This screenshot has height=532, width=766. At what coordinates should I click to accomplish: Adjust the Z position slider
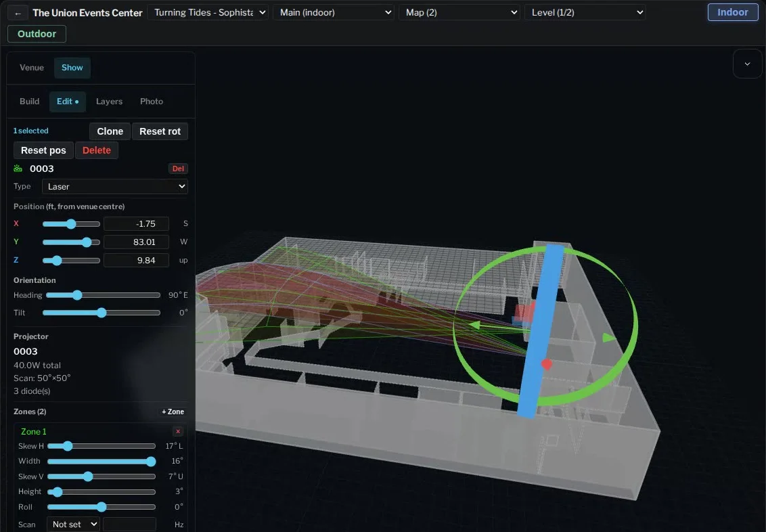71,261
